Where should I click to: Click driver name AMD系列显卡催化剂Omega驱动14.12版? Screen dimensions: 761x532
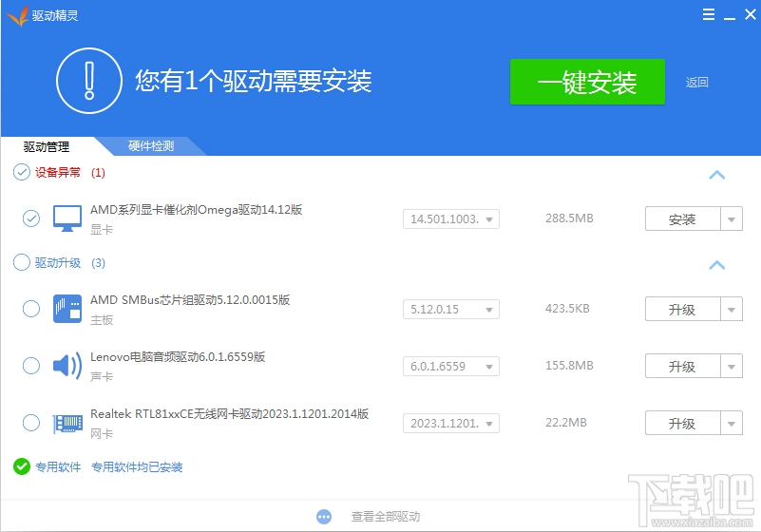tap(196, 210)
